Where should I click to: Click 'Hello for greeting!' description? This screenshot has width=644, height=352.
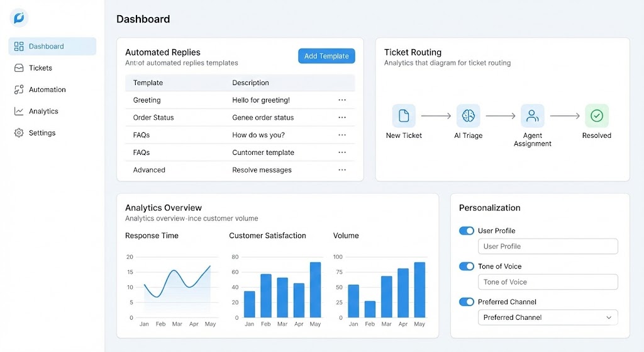click(x=261, y=100)
